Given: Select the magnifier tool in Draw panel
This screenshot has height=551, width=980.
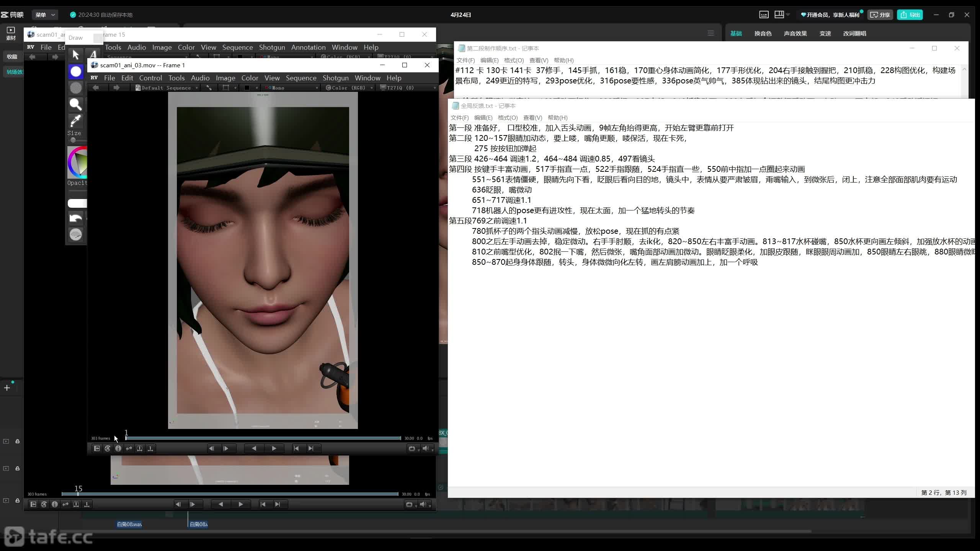Looking at the screenshot, I should pos(76,104).
